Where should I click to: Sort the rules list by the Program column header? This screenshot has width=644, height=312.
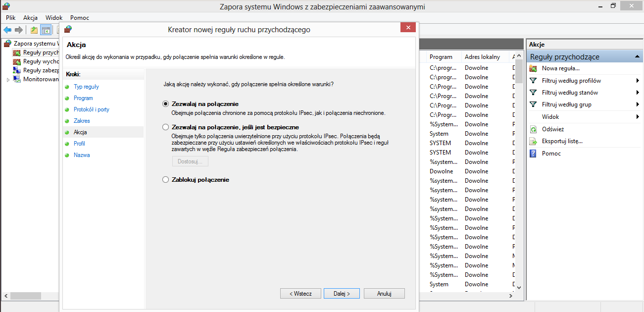coord(444,57)
